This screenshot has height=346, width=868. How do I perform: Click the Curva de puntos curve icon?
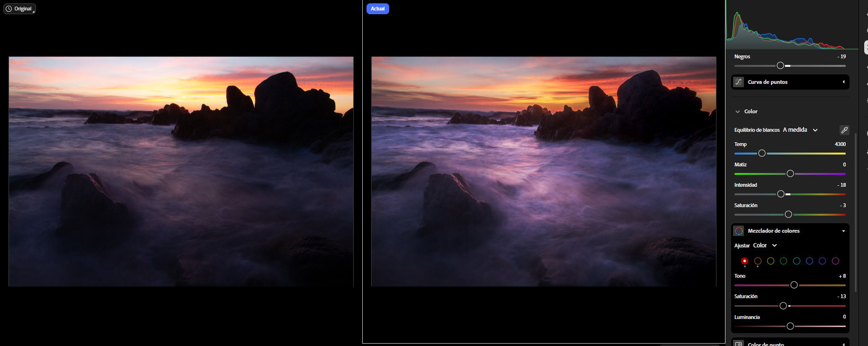tap(739, 82)
